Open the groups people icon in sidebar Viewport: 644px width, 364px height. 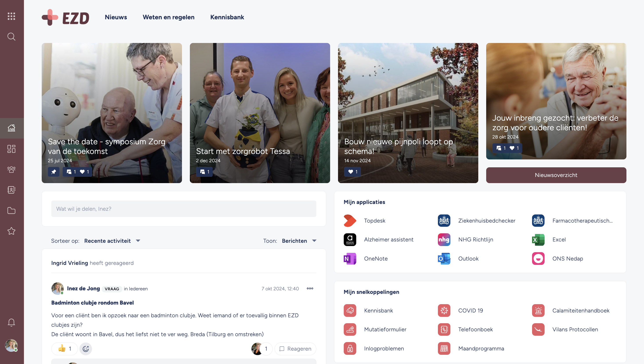click(x=11, y=170)
